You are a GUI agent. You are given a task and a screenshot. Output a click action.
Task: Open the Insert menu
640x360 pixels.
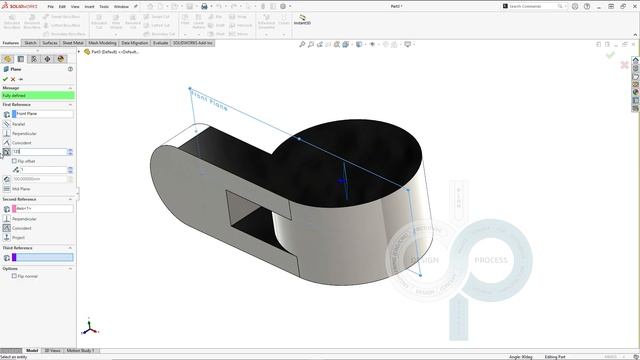click(x=89, y=7)
